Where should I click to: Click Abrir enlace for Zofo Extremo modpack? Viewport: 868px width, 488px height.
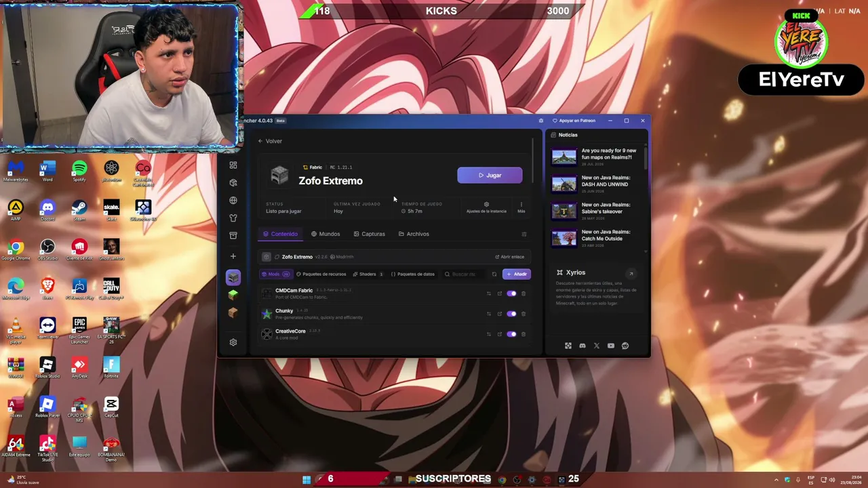click(x=509, y=257)
